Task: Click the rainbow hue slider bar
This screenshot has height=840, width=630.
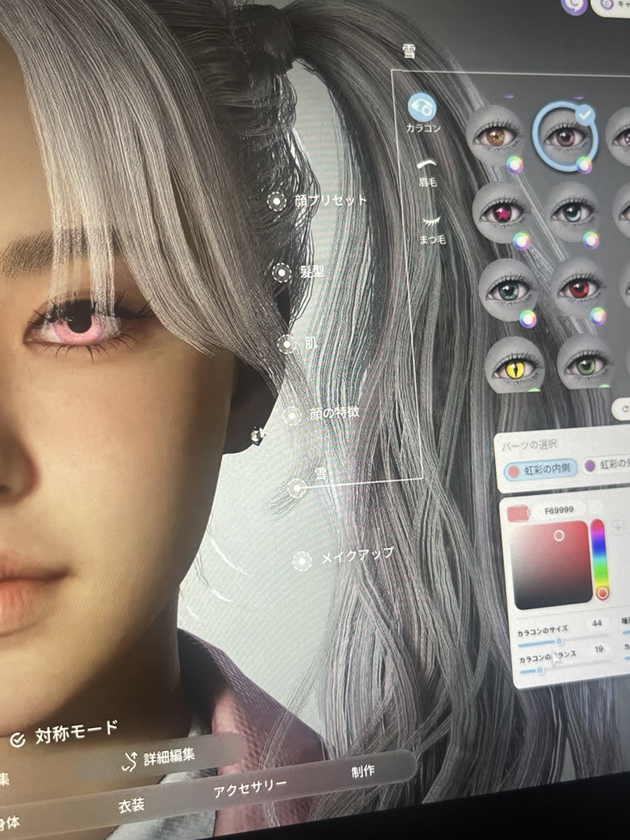Action: click(x=599, y=559)
